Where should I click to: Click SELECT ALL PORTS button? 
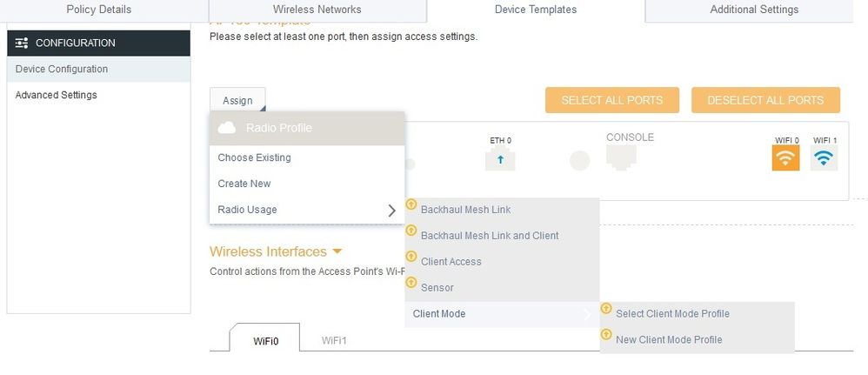(x=612, y=100)
